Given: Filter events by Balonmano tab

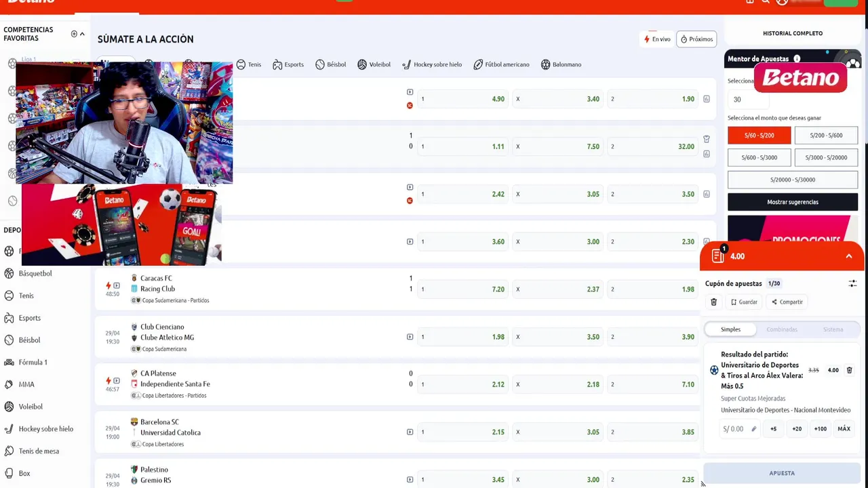Looking at the screenshot, I should click(561, 64).
